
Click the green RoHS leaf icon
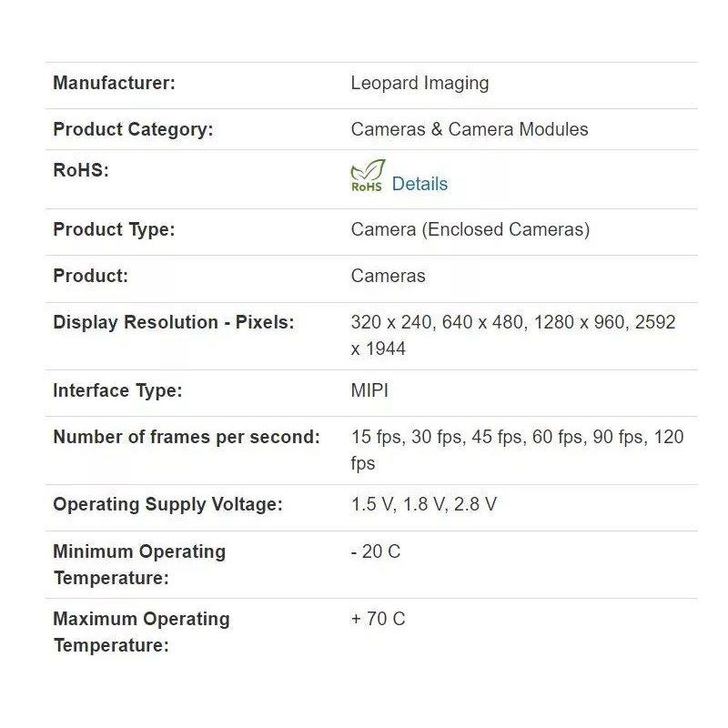(368, 176)
